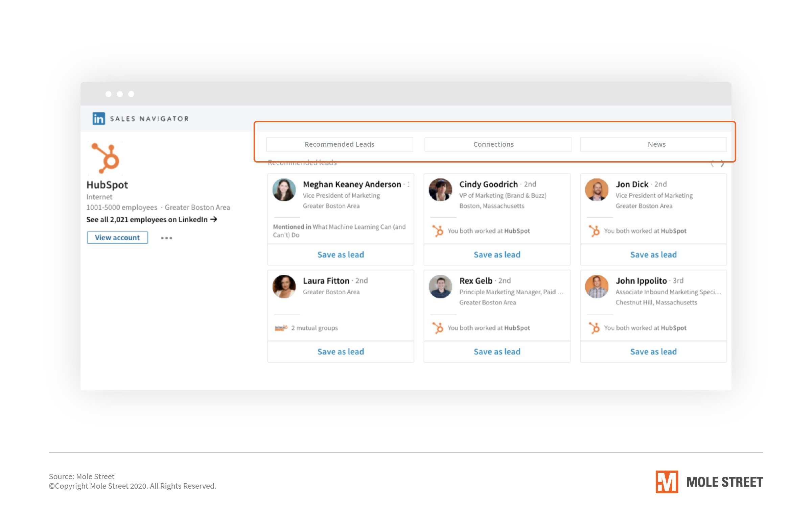The width and height of the screenshot is (812, 513).
Task: Switch to the Recommended Leads tab
Action: pos(340,144)
